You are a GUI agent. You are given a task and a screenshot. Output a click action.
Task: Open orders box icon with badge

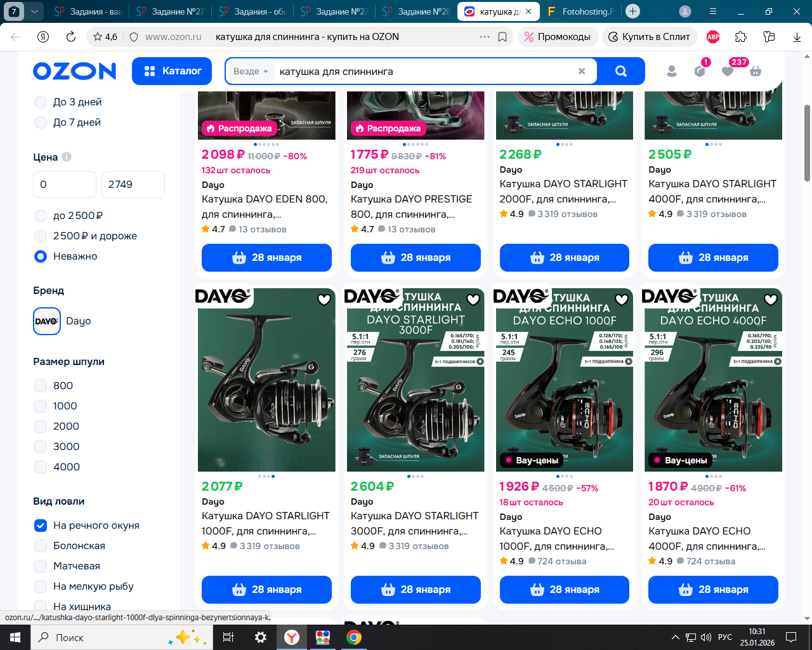pos(700,70)
